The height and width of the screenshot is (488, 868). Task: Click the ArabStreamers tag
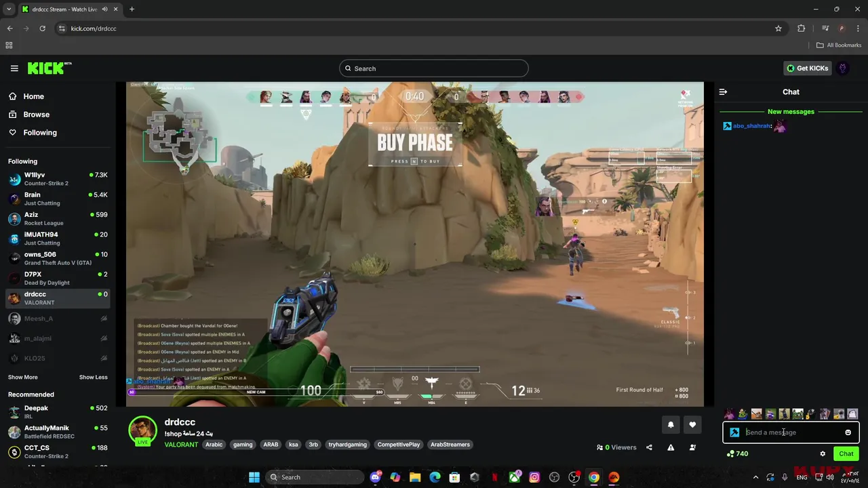click(x=450, y=445)
